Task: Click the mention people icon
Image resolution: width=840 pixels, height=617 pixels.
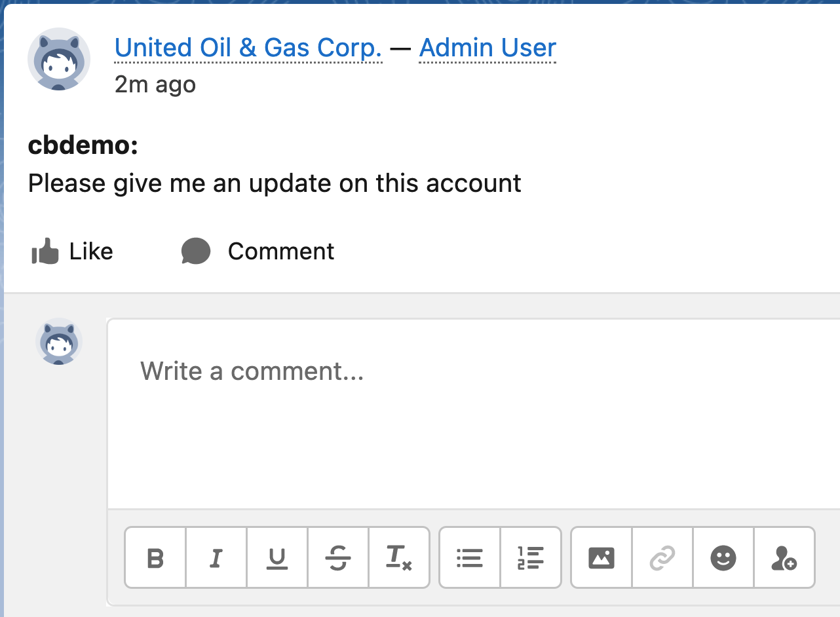Action: [784, 558]
